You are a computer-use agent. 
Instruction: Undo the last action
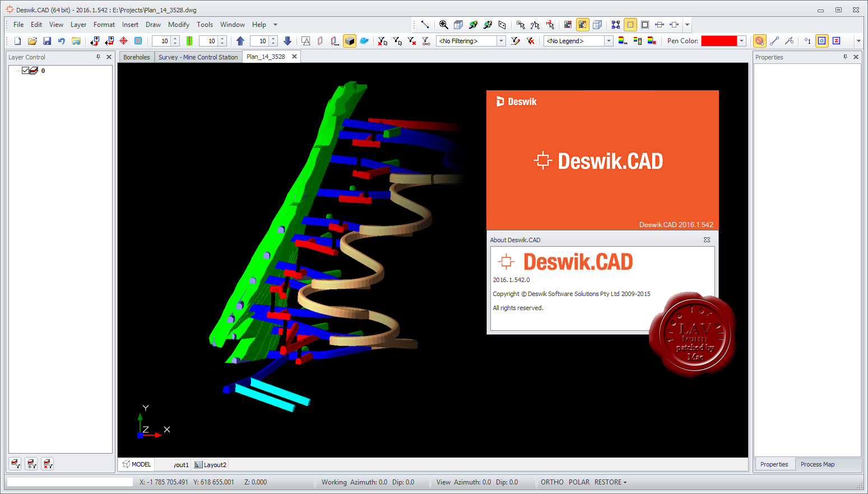pyautogui.click(x=62, y=41)
